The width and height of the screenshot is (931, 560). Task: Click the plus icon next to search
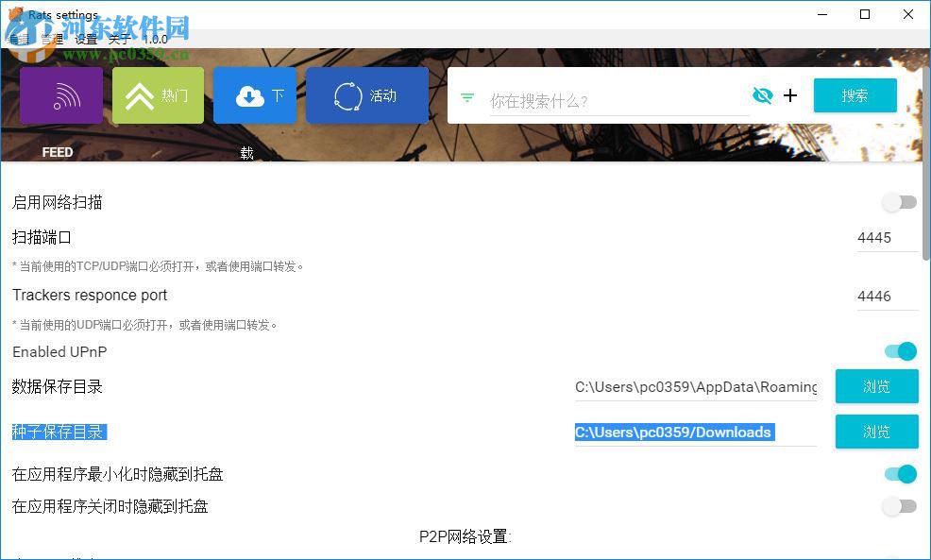(790, 95)
